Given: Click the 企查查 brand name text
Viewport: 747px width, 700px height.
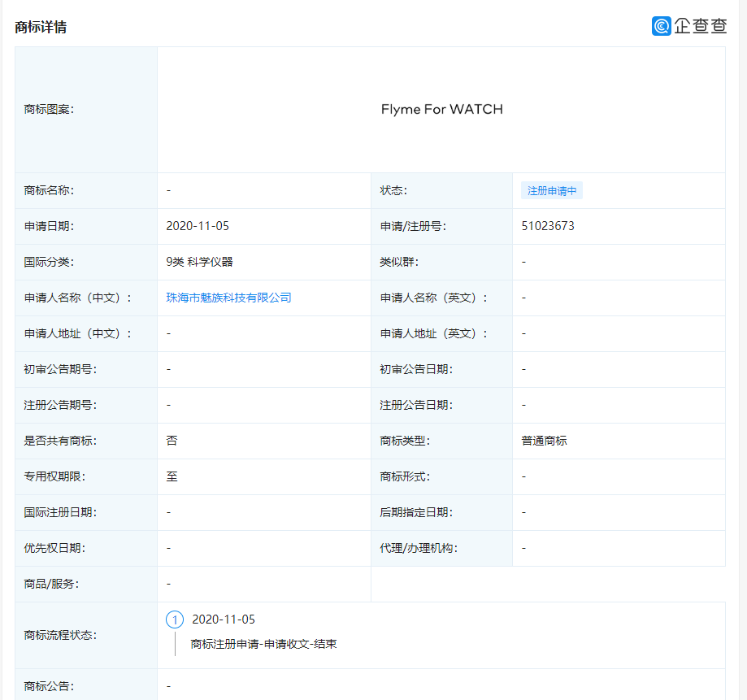Looking at the screenshot, I should [701, 26].
